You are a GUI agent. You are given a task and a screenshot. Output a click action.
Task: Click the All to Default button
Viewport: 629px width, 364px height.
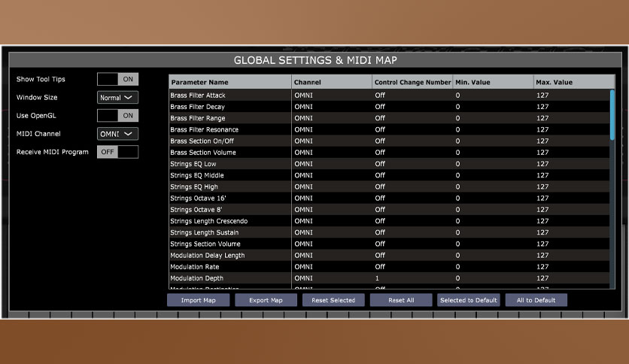536,300
